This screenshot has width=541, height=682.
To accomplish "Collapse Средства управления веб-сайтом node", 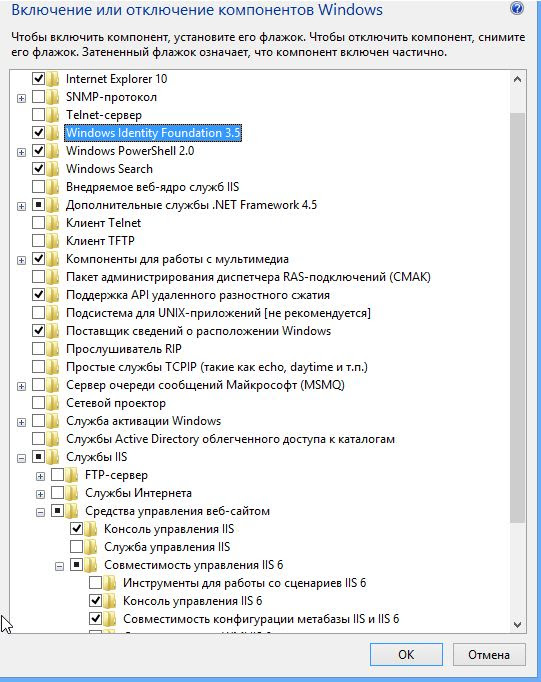I will pos(40,512).
